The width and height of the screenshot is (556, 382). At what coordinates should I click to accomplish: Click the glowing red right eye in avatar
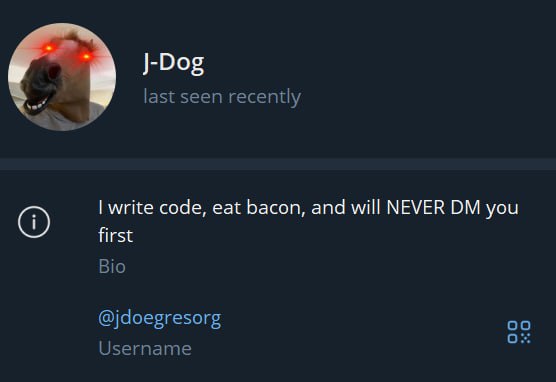point(86,56)
